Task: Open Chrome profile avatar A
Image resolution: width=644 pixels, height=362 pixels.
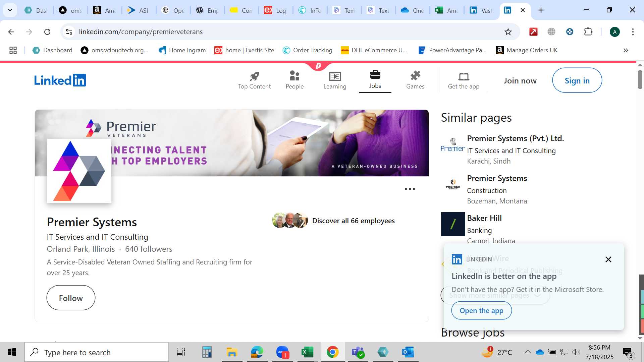Action: [614, 32]
